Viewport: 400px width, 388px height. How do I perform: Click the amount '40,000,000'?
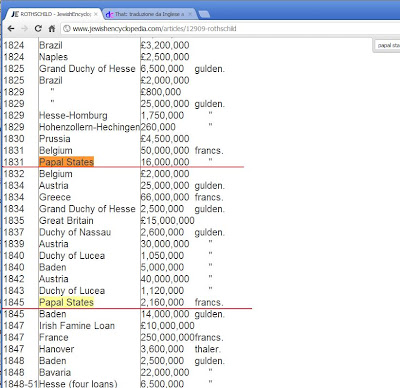tap(165, 279)
